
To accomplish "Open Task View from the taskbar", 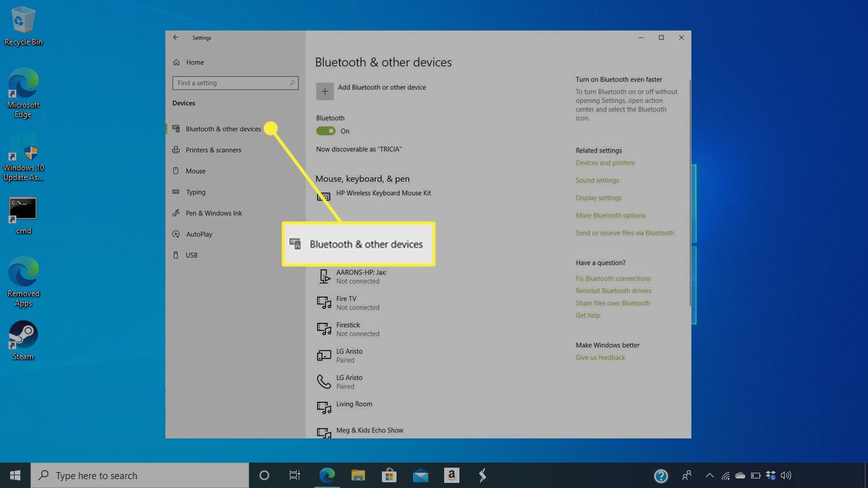I will [x=295, y=475].
